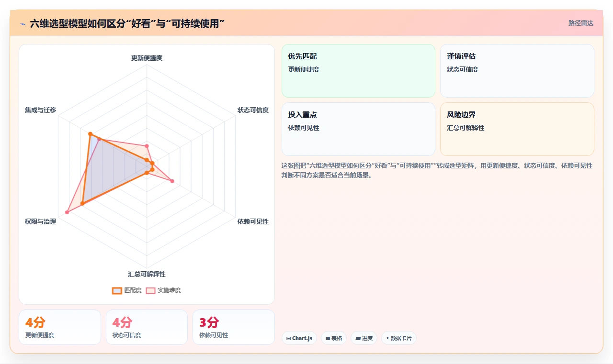Click the page title 六维选型模型 heading
The width and height of the screenshot is (613, 364).
coord(127,23)
